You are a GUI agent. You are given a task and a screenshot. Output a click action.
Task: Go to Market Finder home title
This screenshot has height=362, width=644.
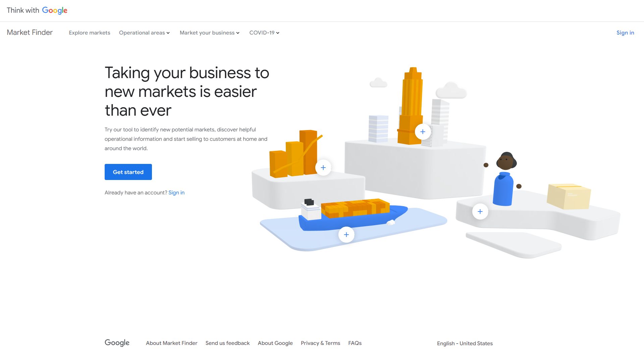[x=30, y=33]
